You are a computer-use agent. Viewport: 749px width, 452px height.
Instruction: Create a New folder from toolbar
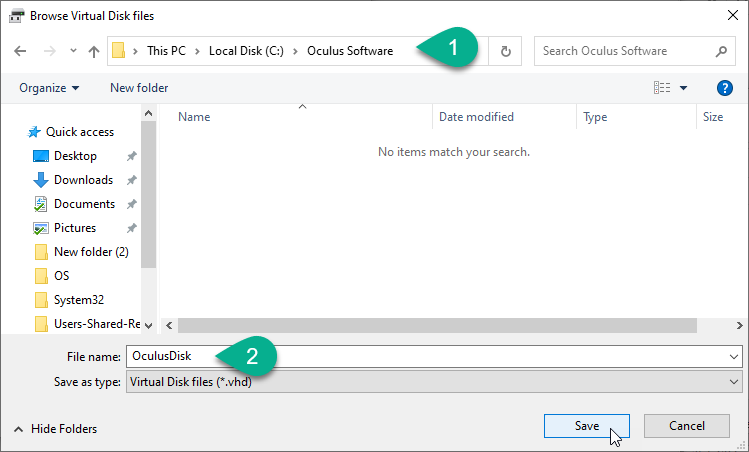(x=139, y=88)
